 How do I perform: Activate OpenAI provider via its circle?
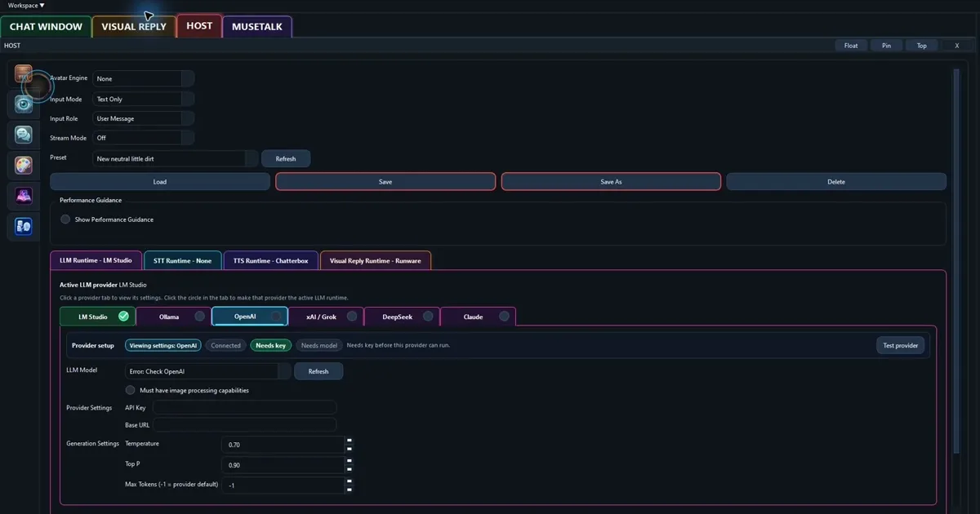click(276, 317)
